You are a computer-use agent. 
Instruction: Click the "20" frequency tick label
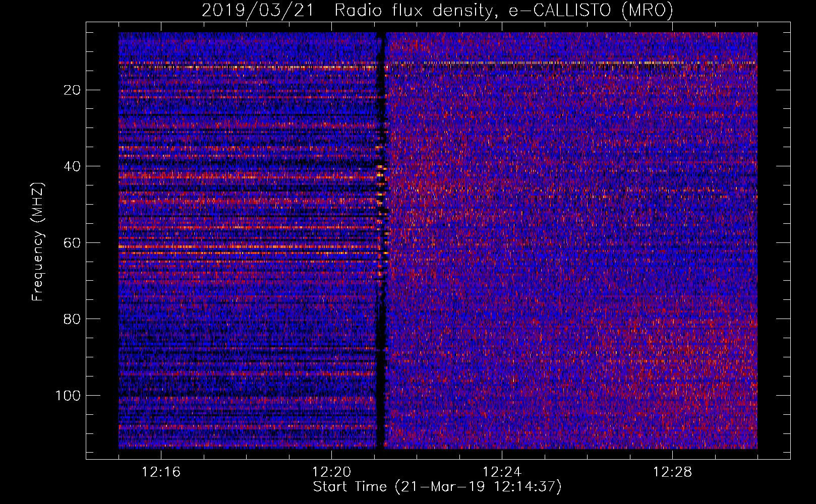point(73,90)
